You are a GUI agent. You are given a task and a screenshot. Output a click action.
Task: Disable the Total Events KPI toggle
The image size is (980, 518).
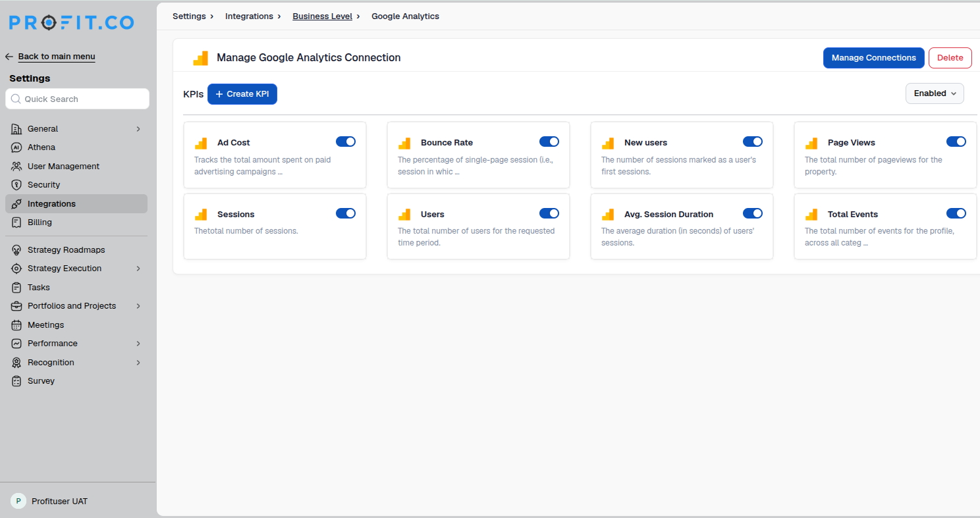pyautogui.click(x=956, y=213)
